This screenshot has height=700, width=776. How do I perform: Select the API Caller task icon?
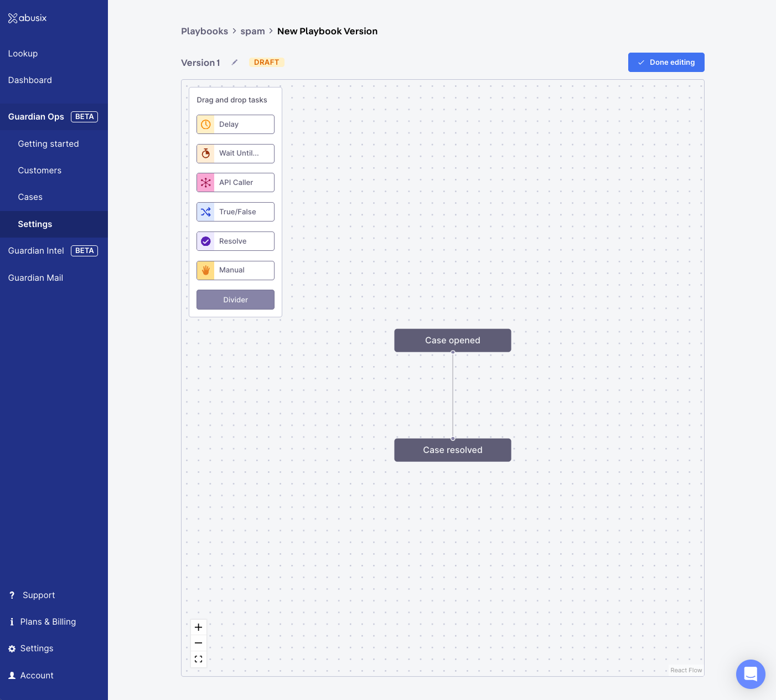click(205, 182)
